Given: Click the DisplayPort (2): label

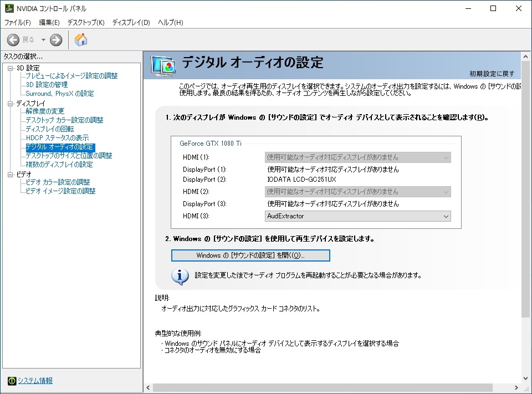Looking at the screenshot, I should [x=204, y=179].
